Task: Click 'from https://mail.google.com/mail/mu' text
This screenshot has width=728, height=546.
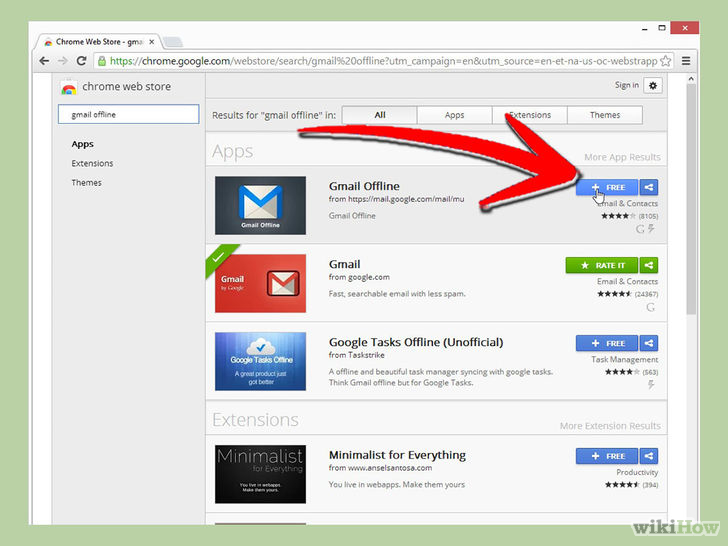Action: point(396,199)
